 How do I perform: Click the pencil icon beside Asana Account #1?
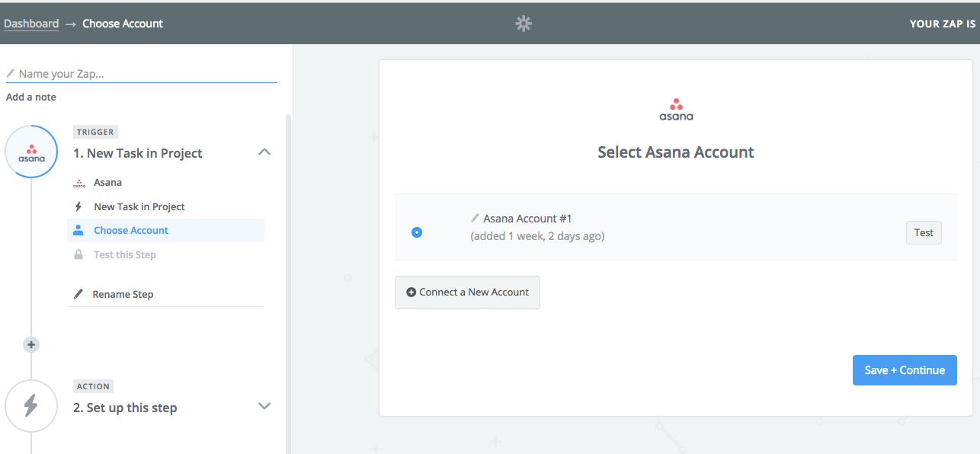(476, 219)
